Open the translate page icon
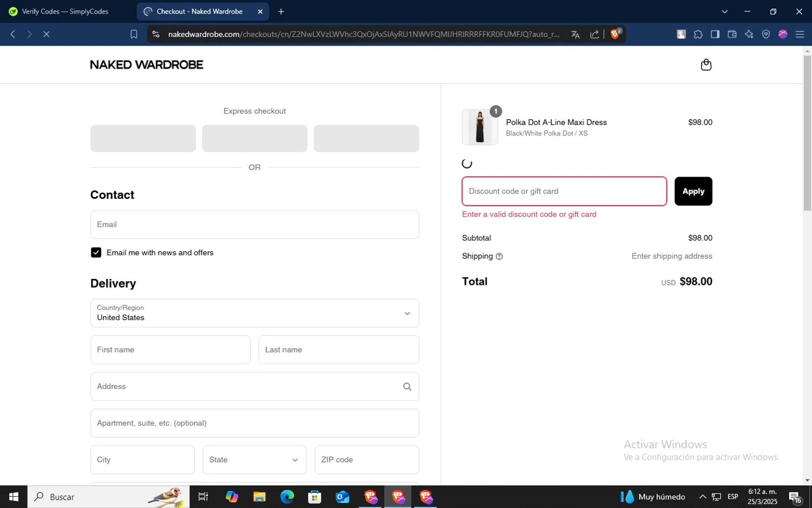This screenshot has height=508, width=812. [x=575, y=34]
